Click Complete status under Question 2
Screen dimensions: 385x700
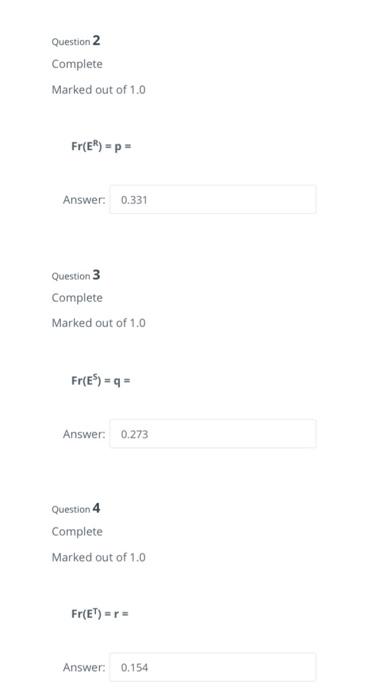(x=77, y=64)
